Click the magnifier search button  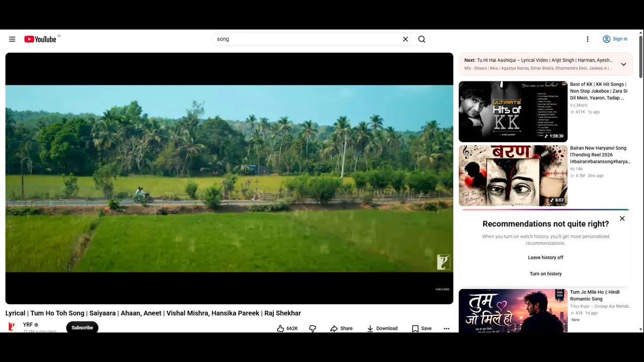[x=422, y=39]
